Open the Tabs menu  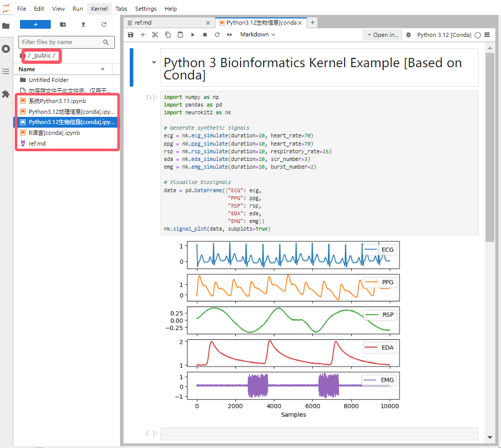[121, 9]
